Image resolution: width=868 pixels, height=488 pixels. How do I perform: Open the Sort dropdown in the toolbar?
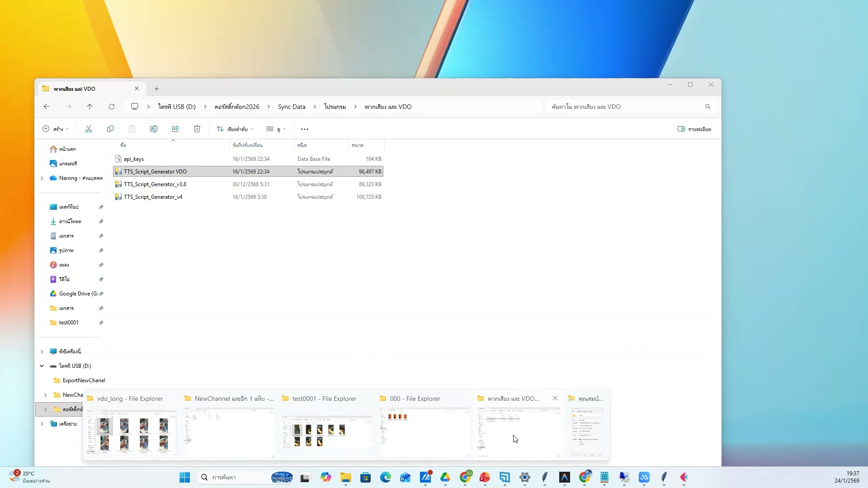tap(235, 129)
